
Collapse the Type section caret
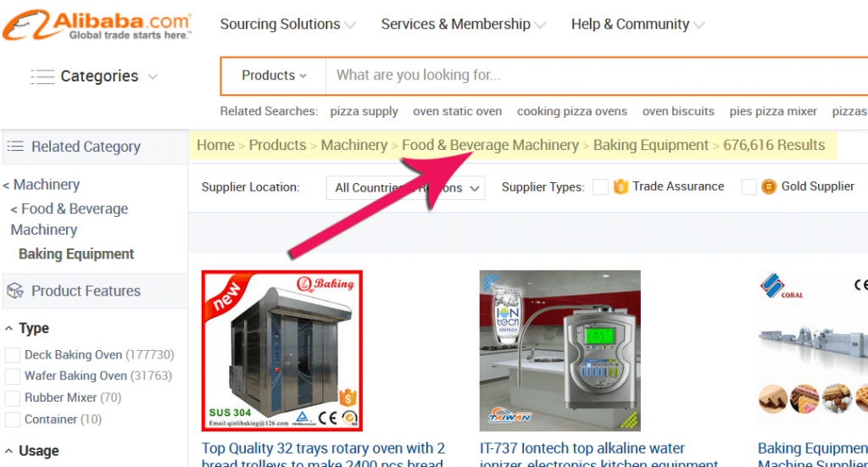(x=8, y=328)
